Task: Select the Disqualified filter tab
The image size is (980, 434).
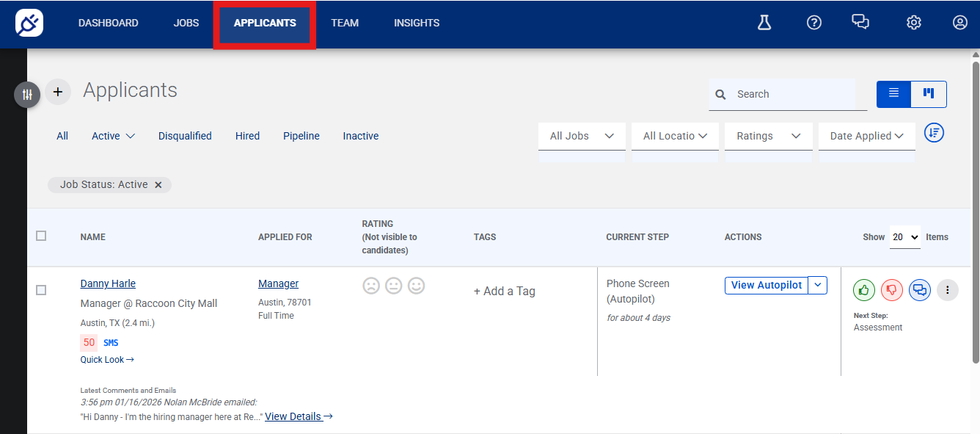Action: coord(185,136)
